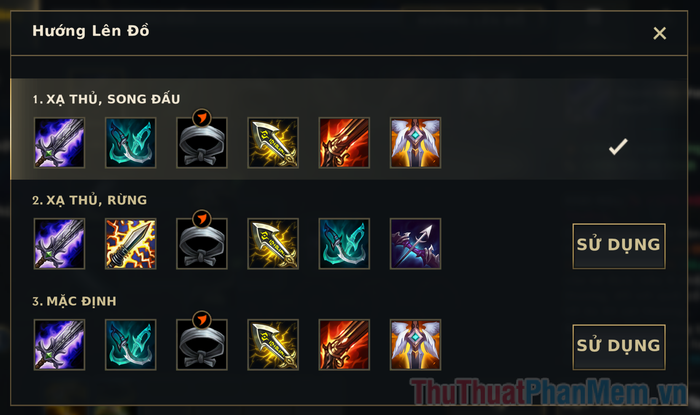700x415 pixels.
Task: Select teal blade item in Song Đấu build
Action: pos(130,143)
